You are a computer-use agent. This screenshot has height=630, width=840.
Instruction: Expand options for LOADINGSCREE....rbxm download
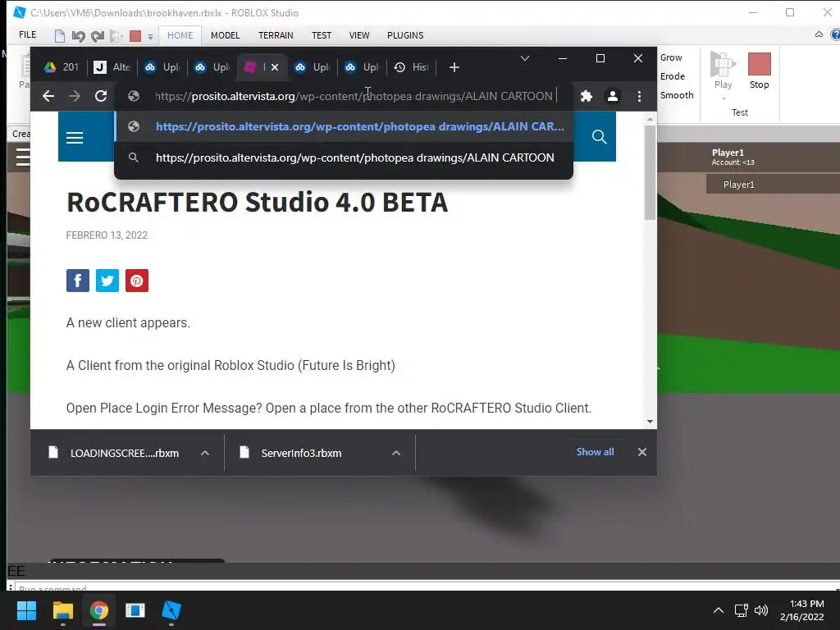pyautogui.click(x=204, y=453)
